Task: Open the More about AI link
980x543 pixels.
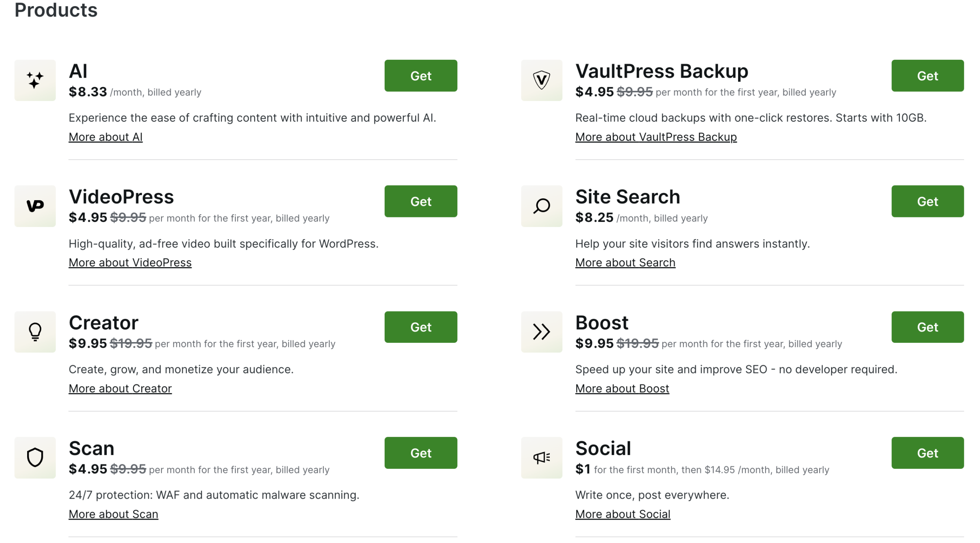Action: tap(105, 137)
